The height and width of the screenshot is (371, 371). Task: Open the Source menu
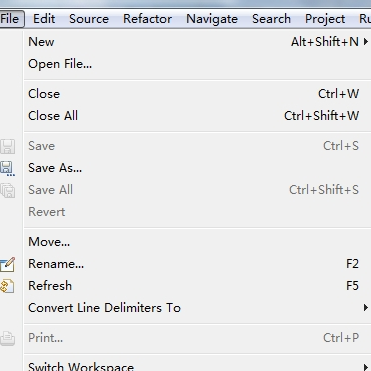tap(89, 19)
